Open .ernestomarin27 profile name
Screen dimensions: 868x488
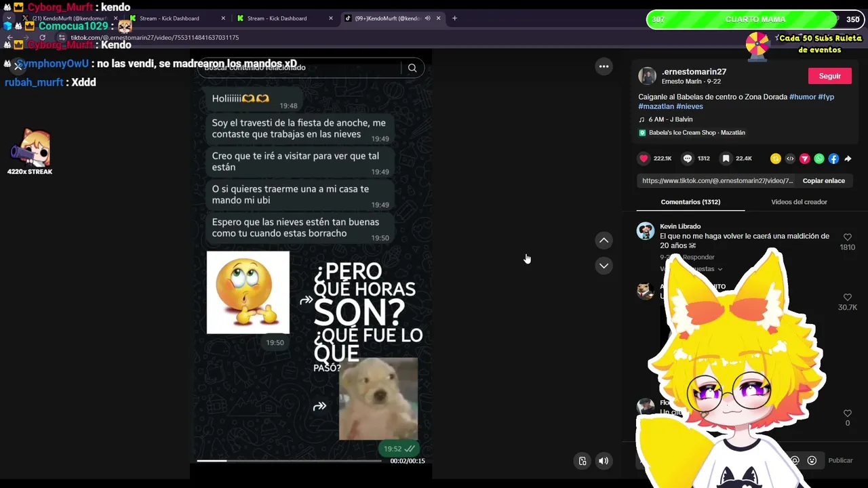coord(694,72)
